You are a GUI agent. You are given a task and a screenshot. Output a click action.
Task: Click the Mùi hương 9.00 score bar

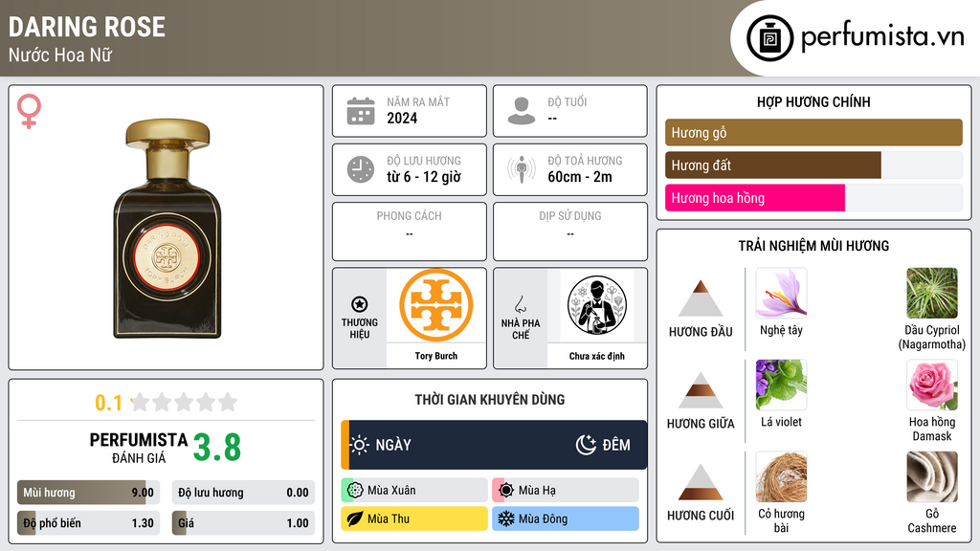[88, 493]
